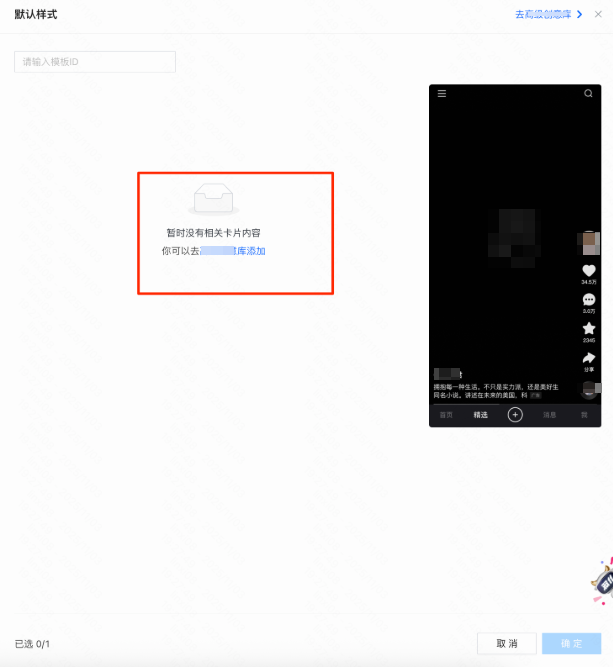
Task: Click the rotating music disc in preview
Action: coord(590,389)
